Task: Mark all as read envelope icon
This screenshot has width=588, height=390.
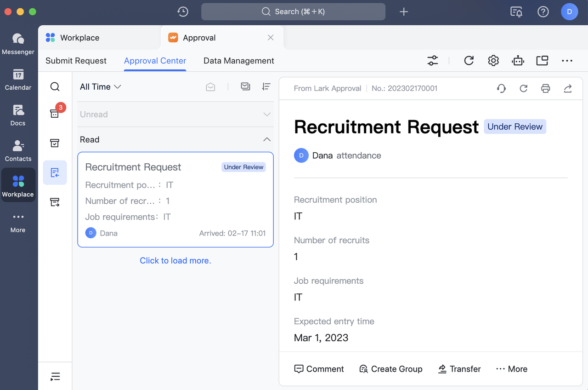Action: 210,87
